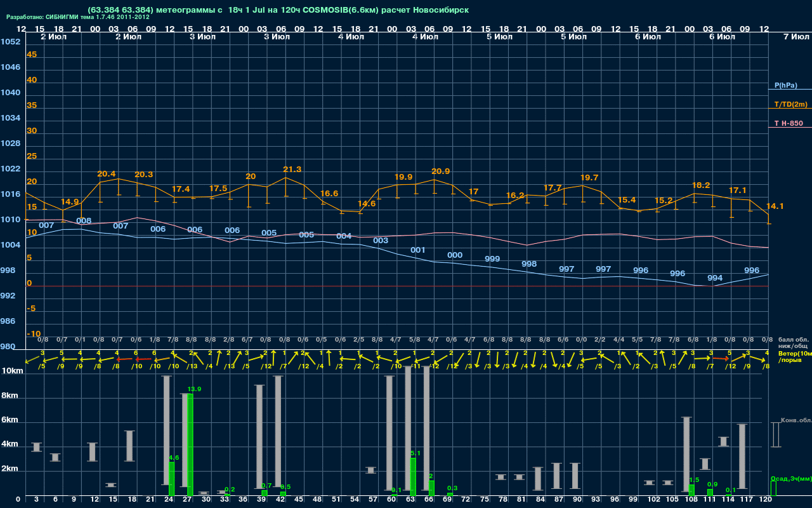The image size is (812, 508).
Task: Click the 16.6 temperature value
Action: point(329,194)
